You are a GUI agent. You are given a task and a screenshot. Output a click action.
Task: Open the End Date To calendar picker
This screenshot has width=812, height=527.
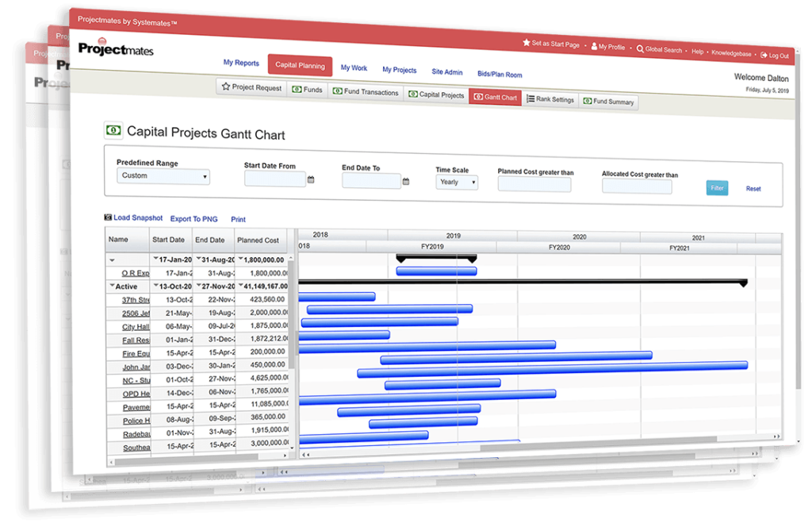(406, 182)
